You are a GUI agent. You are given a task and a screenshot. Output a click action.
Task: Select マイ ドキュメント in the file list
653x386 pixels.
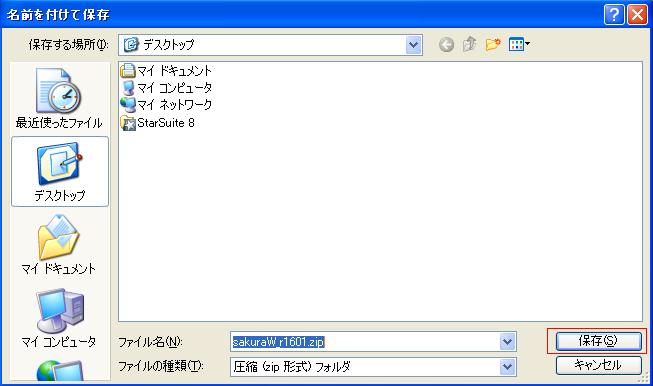[x=166, y=71]
